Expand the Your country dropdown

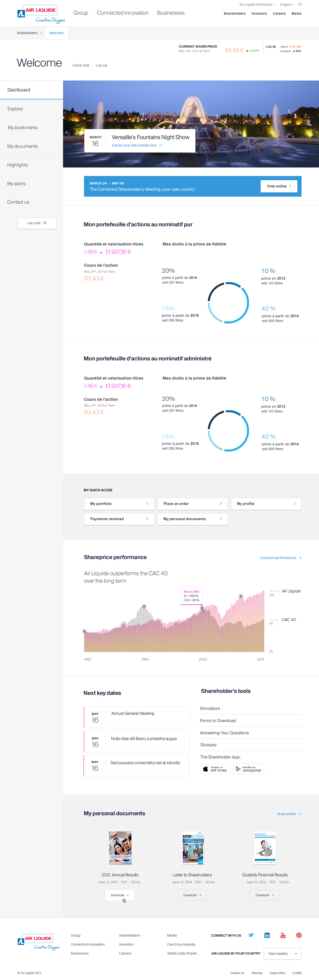coord(282,953)
